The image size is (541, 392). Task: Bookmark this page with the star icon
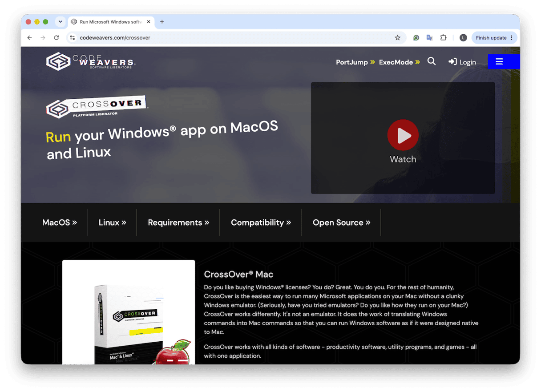[398, 38]
